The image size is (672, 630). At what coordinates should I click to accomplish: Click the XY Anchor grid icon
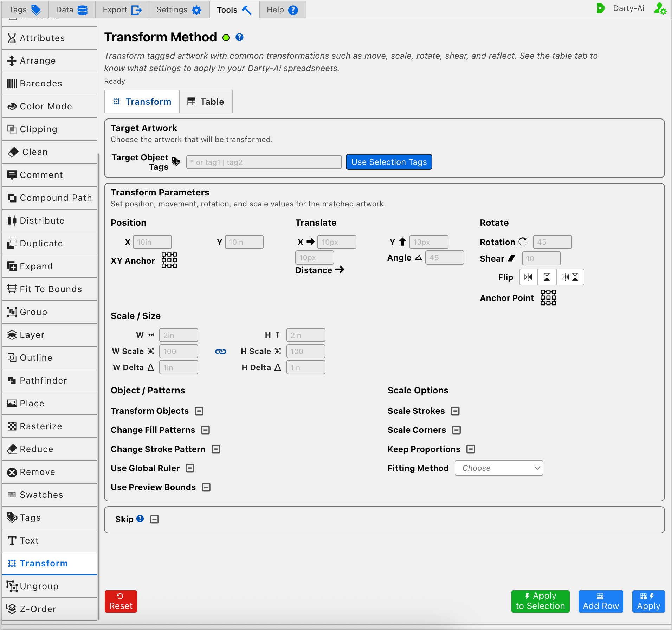click(169, 260)
